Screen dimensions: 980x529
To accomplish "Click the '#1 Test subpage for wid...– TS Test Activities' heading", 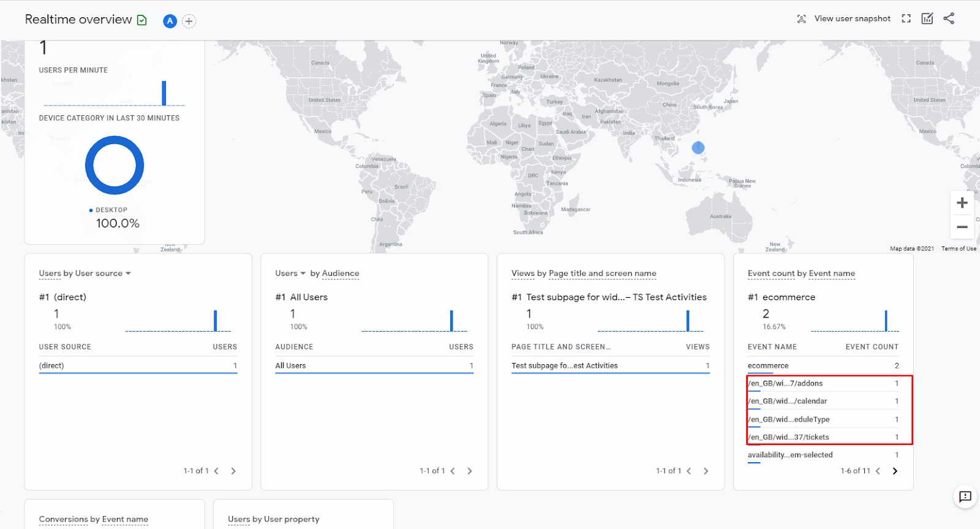I will point(609,297).
